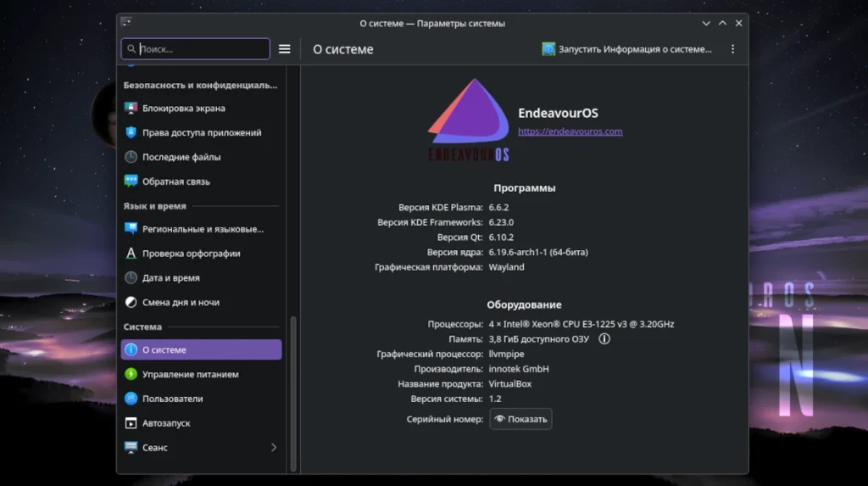Open the Блокировка экрана settings page
Screen dimensions: 868x486
(x=201, y=108)
